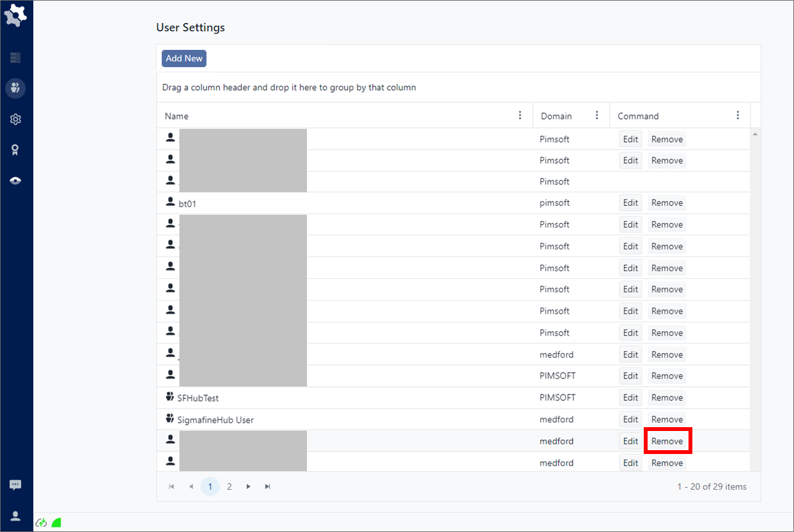
Task: Click the gear logo at top of sidebar
Action: pyautogui.click(x=16, y=15)
